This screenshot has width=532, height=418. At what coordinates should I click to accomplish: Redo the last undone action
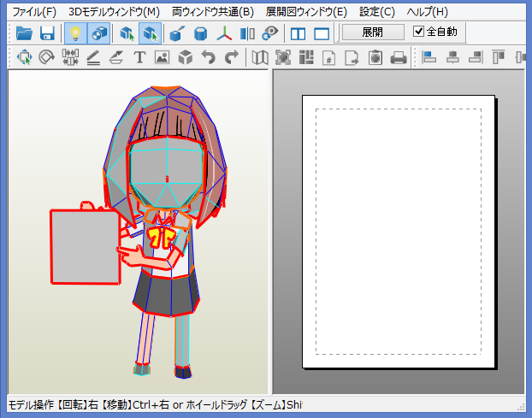232,57
